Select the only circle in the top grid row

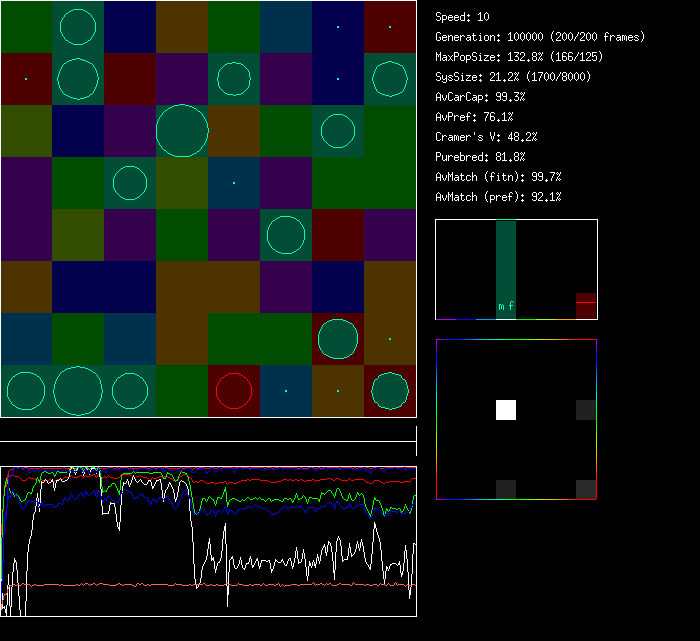click(78, 26)
